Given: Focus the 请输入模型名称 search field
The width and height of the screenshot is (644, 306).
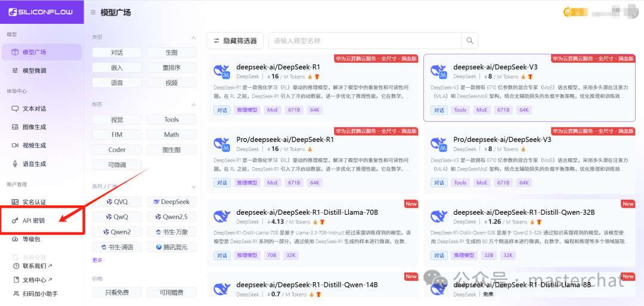Looking at the screenshot, I should 366,41.
